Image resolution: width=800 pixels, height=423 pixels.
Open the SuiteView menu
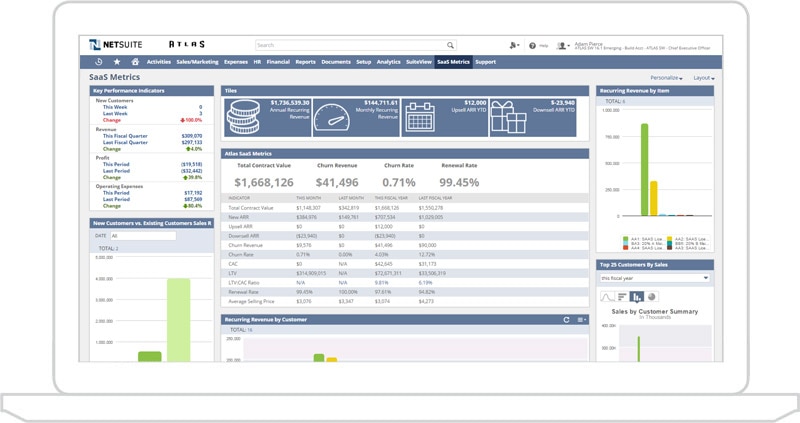[419, 62]
